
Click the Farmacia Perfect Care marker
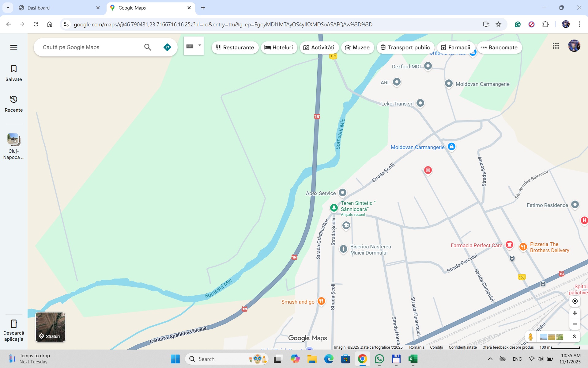click(509, 245)
